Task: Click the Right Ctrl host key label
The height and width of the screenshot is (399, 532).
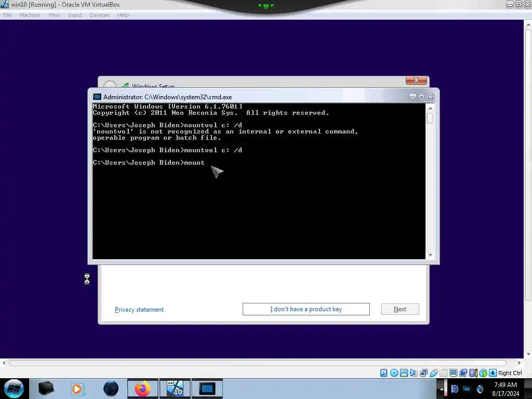Action: 510,373
